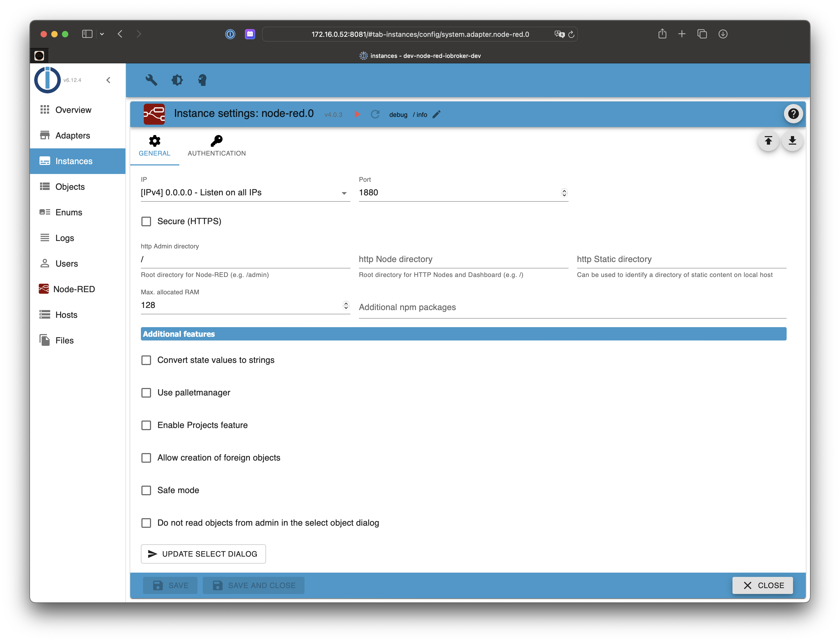Screen dimensions: 840x642
Task: Show Safari tab overview icon
Action: coord(702,34)
